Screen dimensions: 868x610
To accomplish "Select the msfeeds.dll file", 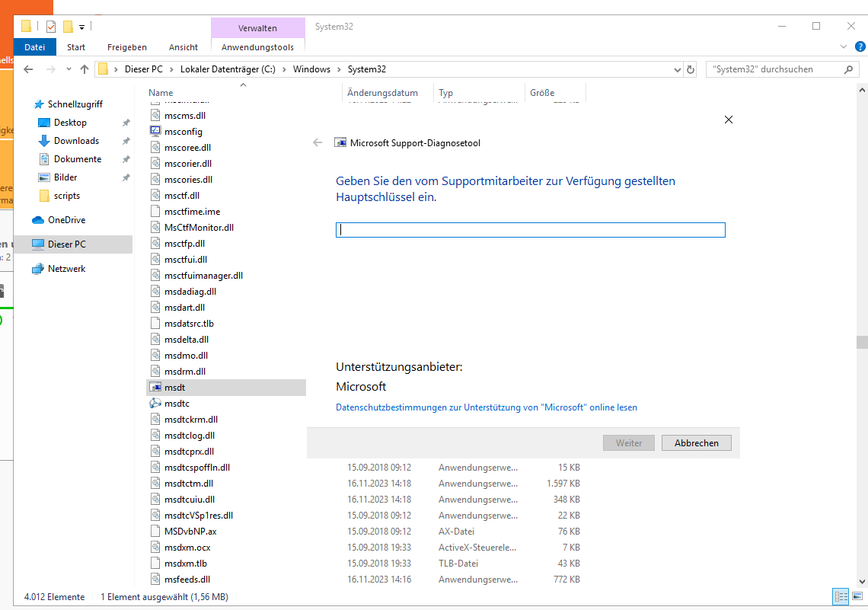I will 187,580.
